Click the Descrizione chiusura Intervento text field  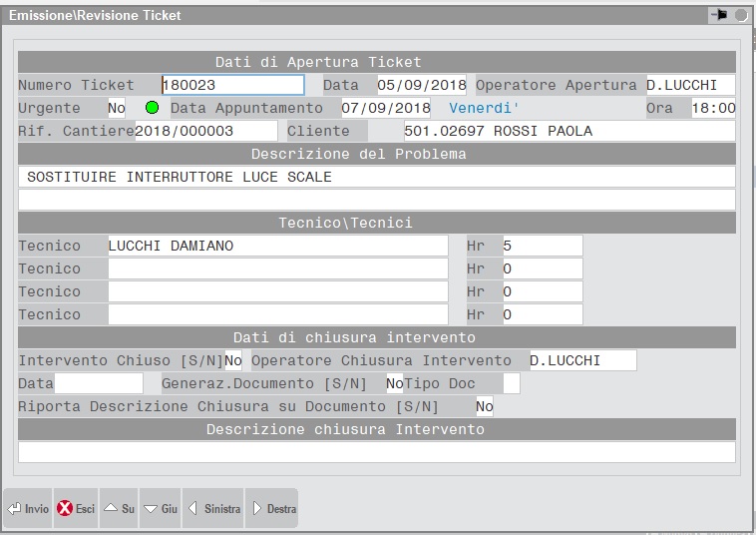point(377,452)
